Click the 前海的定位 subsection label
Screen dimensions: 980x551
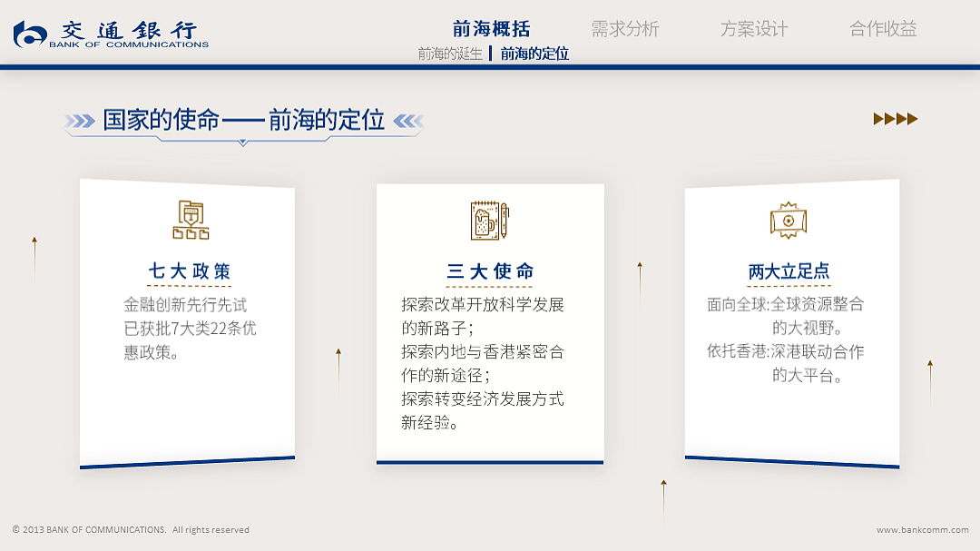(534, 54)
